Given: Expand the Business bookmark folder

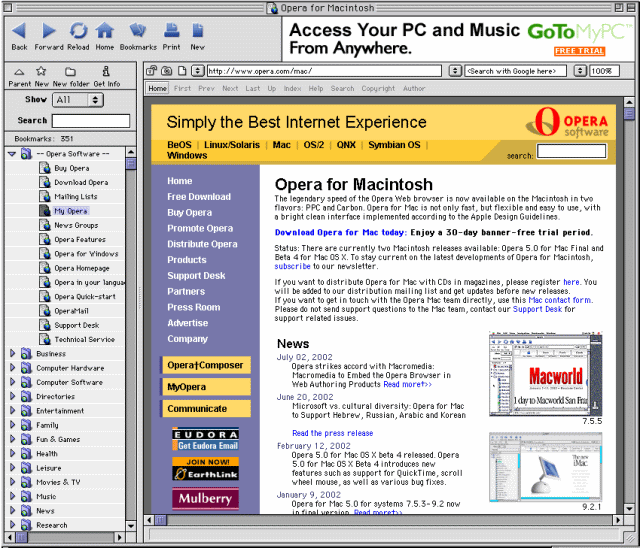Looking at the screenshot, I should pyautogui.click(x=12, y=353).
